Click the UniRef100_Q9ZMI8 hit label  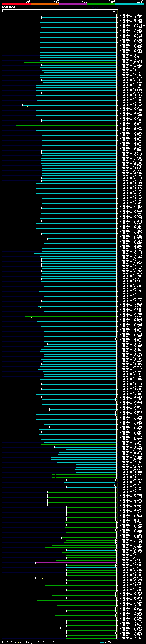131,492
